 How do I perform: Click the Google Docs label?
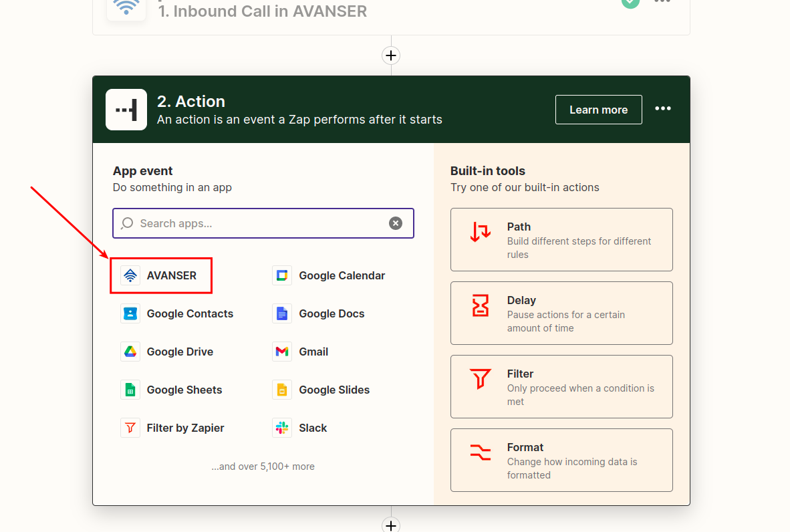pos(332,313)
